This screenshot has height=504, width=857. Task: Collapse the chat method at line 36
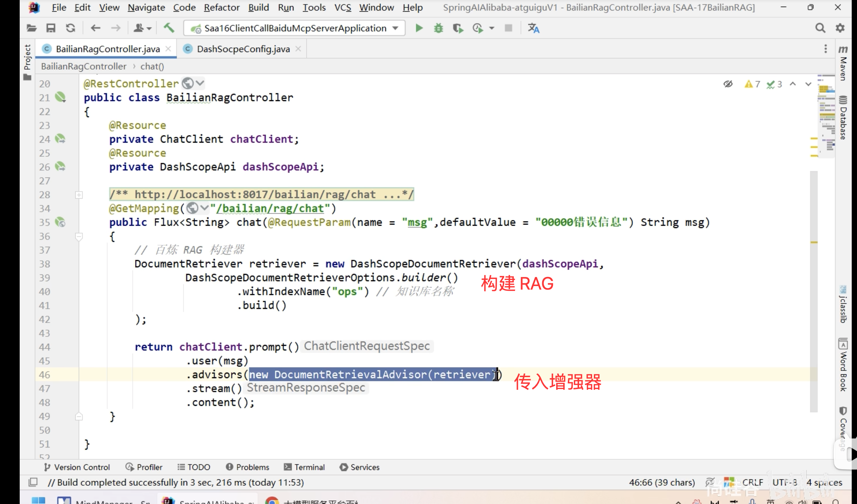(x=79, y=237)
